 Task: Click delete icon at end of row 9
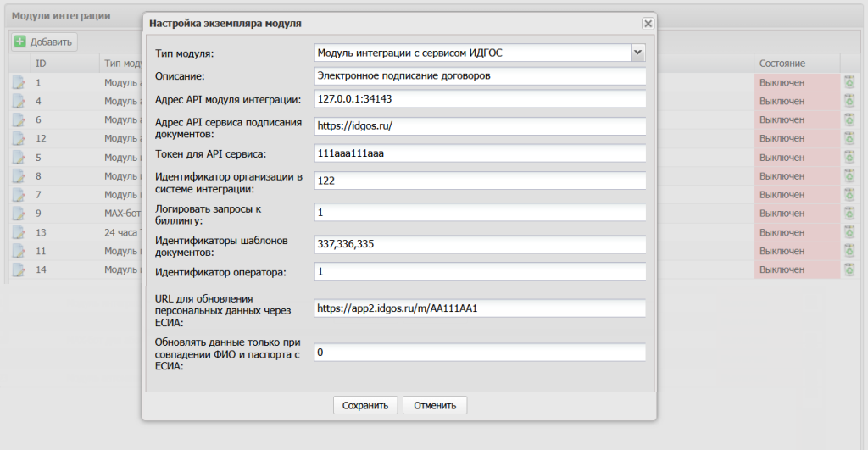[849, 213]
